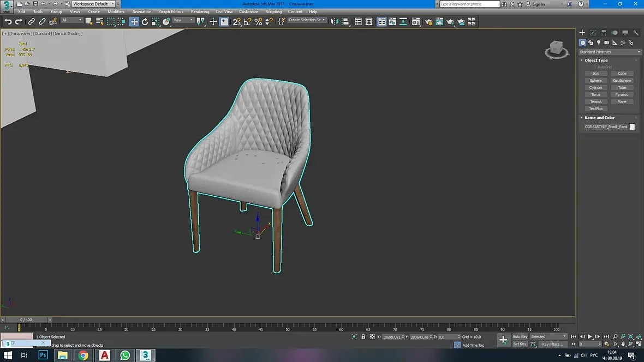The image size is (644, 362).
Task: Open the Standard Primitives dropdown
Action: [x=610, y=52]
